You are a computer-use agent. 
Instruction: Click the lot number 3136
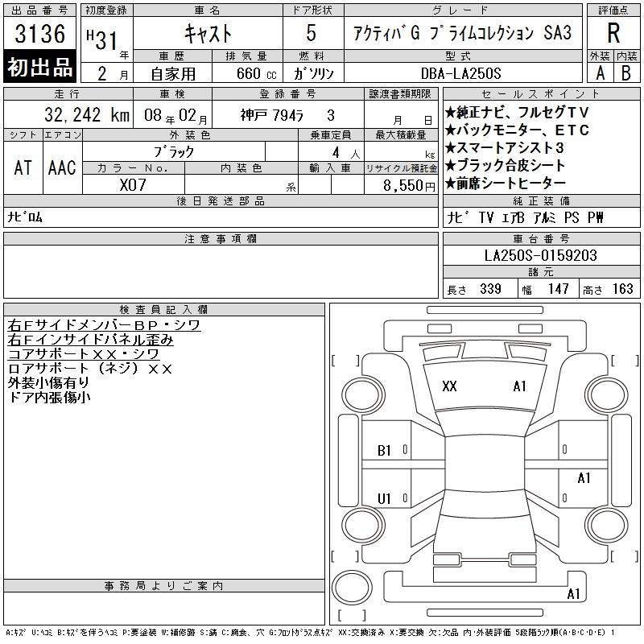(x=39, y=33)
